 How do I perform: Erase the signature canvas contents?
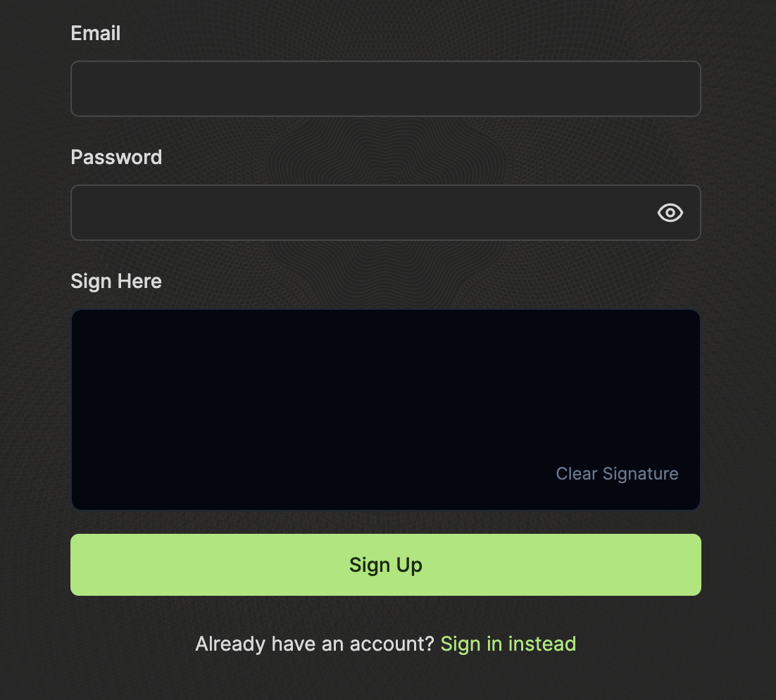617,473
